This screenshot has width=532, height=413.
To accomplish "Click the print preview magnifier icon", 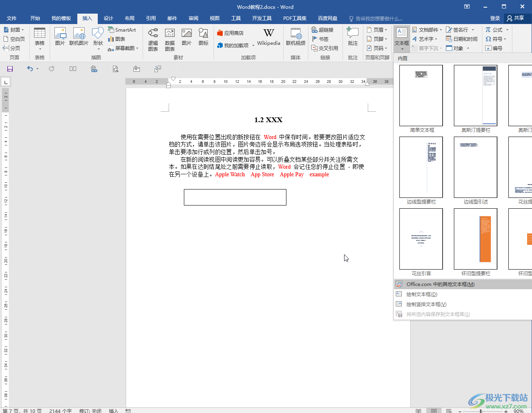I will tap(115, 69).
